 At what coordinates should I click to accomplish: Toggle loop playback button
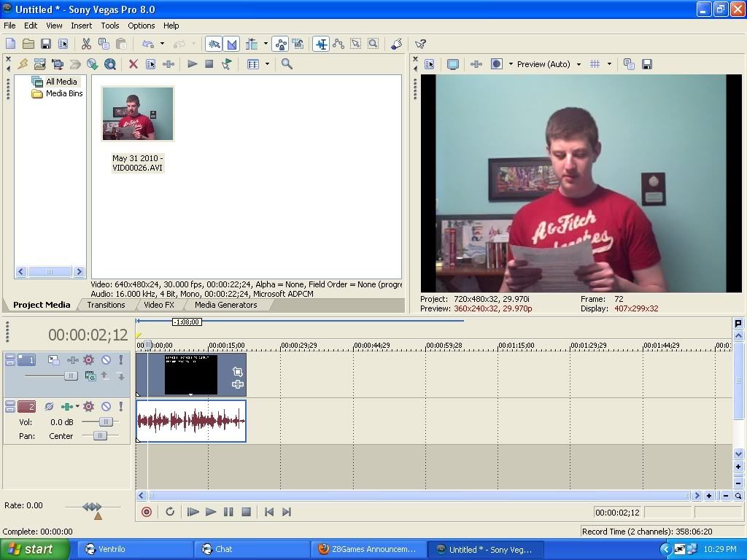click(170, 512)
